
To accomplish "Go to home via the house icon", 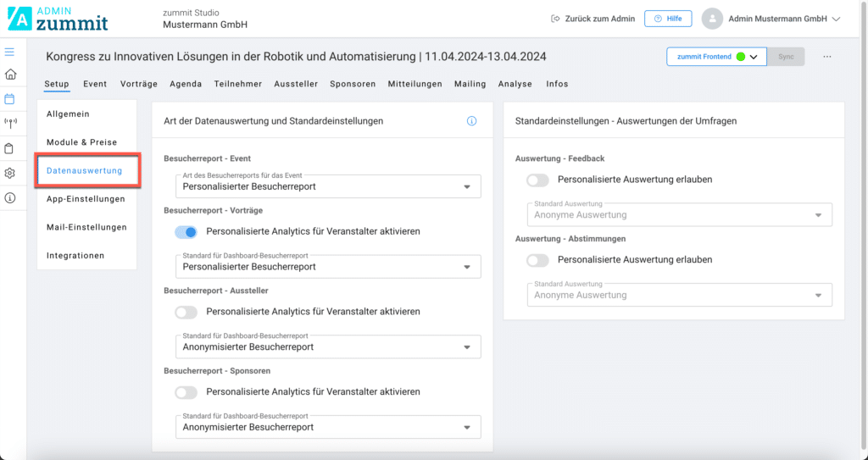I will click(10, 75).
